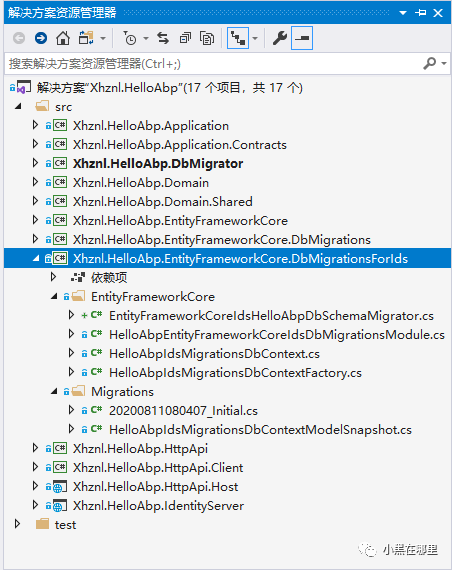The image size is (452, 570).
Task: Open dropdown next to hierarchy view button
Action: click(255, 38)
